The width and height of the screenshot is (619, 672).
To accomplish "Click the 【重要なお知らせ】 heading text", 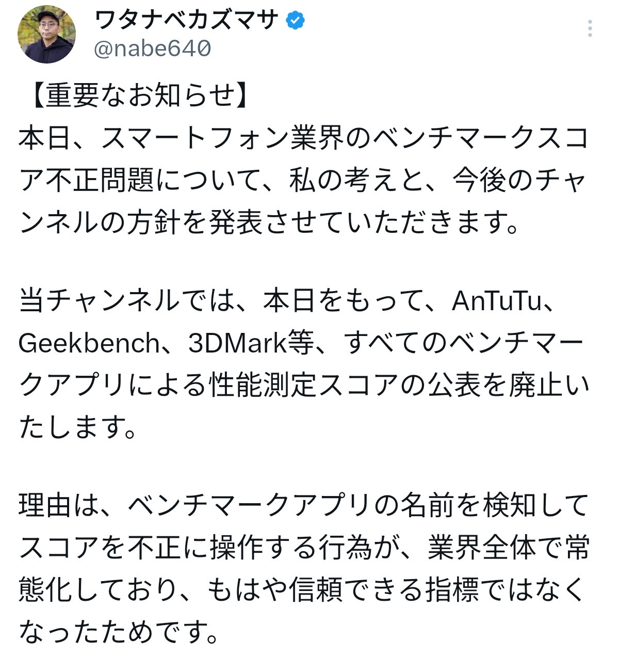I will [139, 96].
